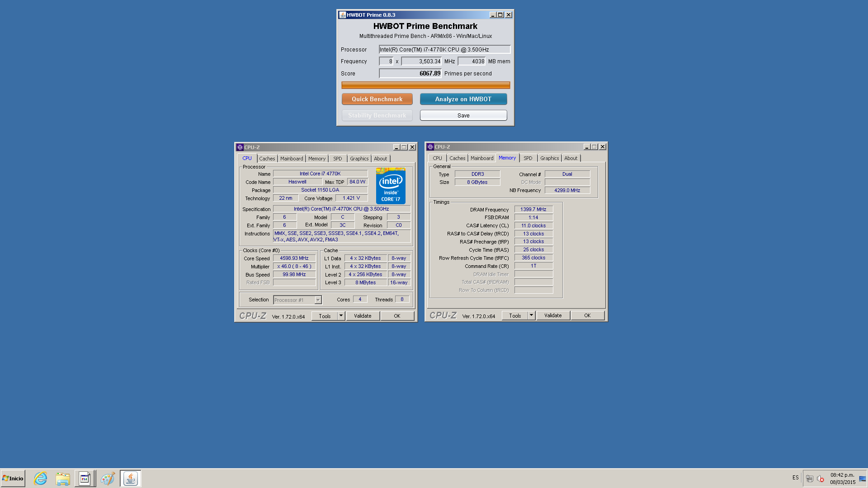The image size is (868, 488).
Task: Minimize the right CPU-Z window
Action: (587, 147)
